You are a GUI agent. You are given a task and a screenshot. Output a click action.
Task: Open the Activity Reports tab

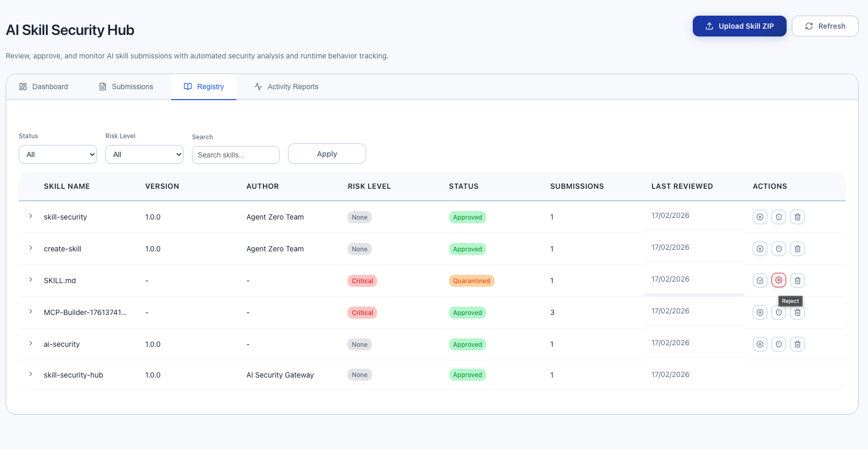tap(286, 87)
